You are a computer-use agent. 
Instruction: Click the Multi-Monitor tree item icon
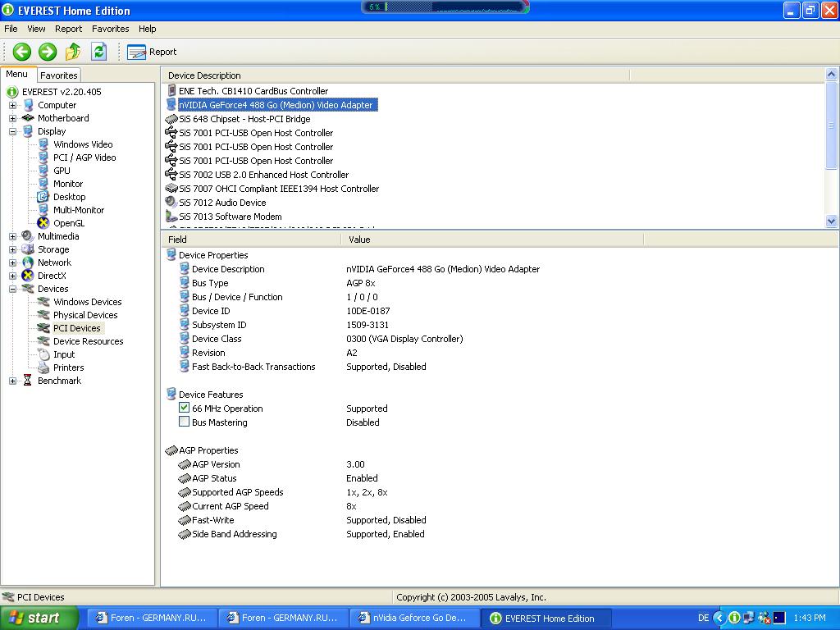(x=43, y=210)
